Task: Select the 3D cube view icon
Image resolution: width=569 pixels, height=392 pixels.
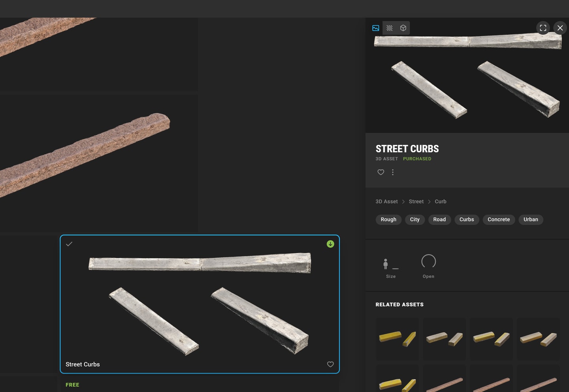Action: pyautogui.click(x=403, y=28)
